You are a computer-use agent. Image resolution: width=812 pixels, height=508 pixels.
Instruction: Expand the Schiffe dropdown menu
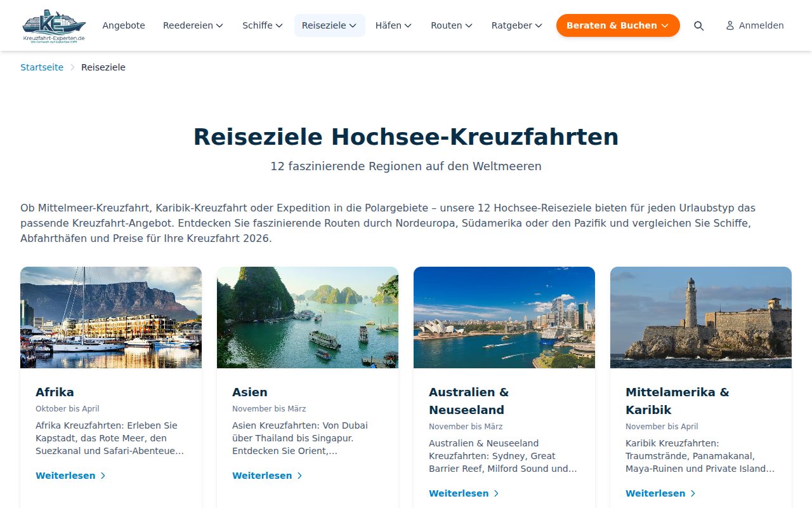[x=263, y=25]
